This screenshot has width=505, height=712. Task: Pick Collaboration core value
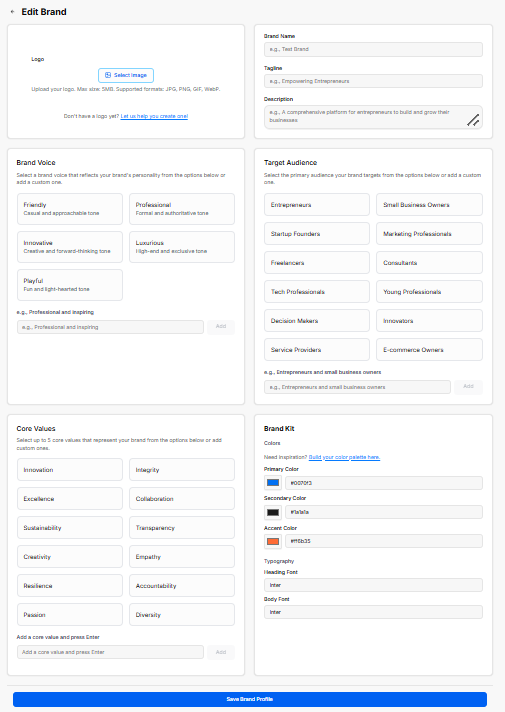click(x=182, y=499)
